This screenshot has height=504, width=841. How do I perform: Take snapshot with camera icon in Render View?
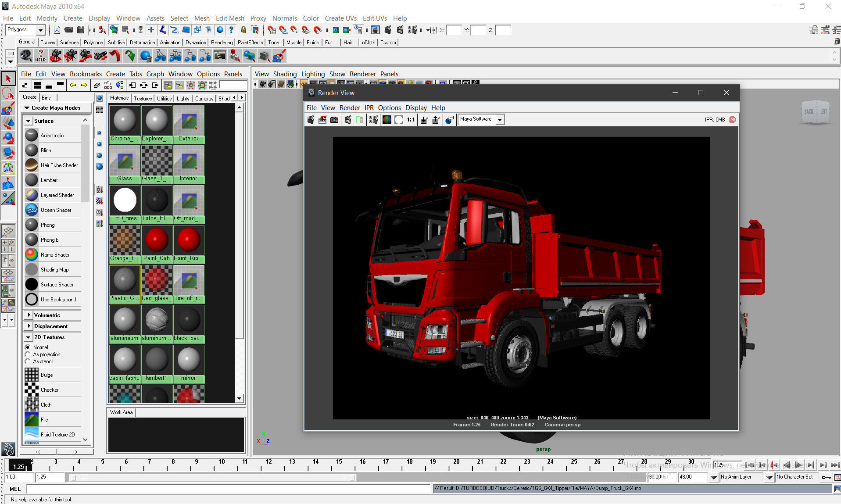click(334, 119)
